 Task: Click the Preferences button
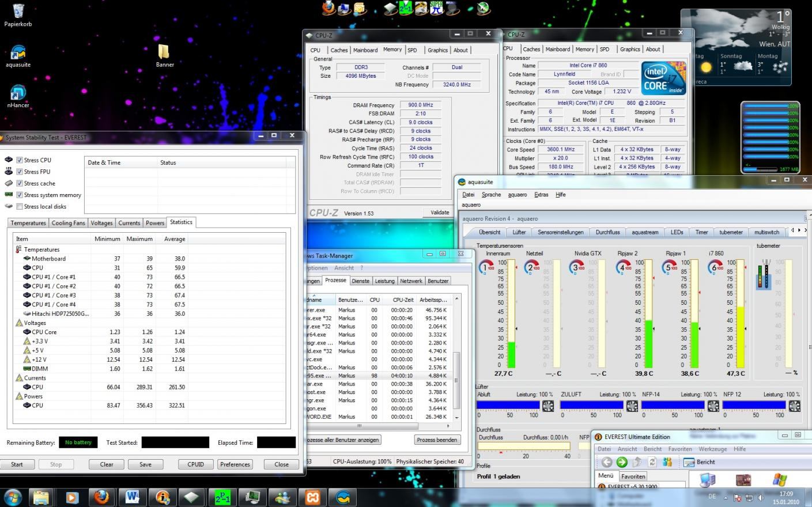point(235,464)
